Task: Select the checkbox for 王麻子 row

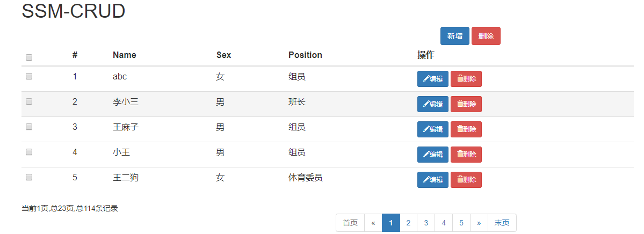Action: [x=29, y=127]
